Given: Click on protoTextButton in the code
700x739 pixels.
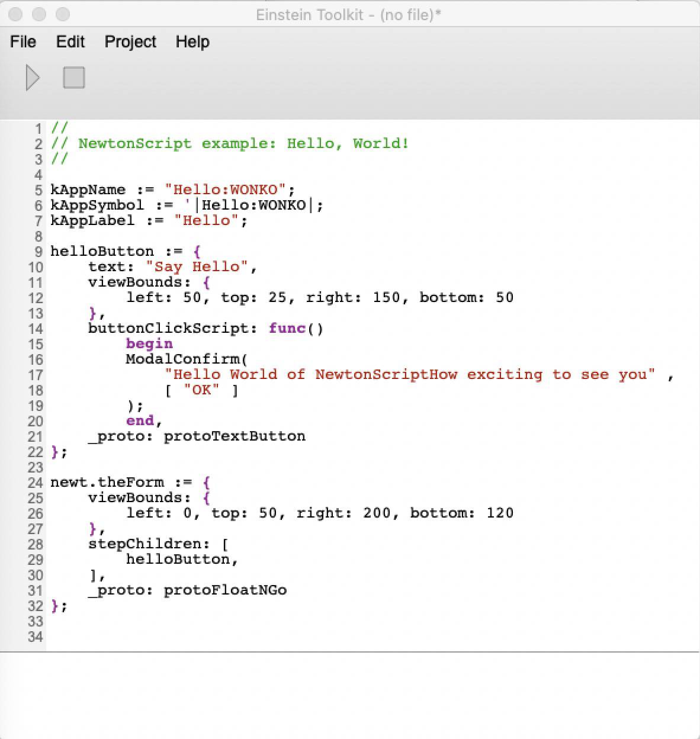Looking at the screenshot, I should pyautogui.click(x=235, y=436).
